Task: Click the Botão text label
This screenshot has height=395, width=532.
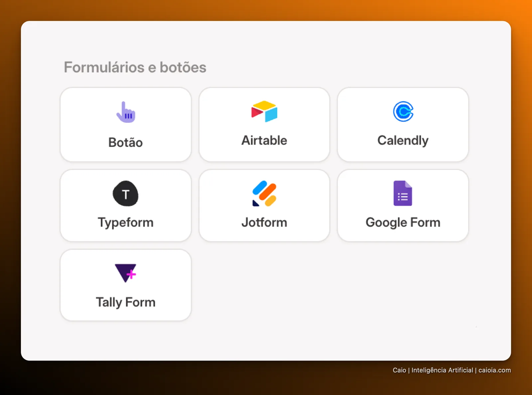Action: pyautogui.click(x=126, y=143)
